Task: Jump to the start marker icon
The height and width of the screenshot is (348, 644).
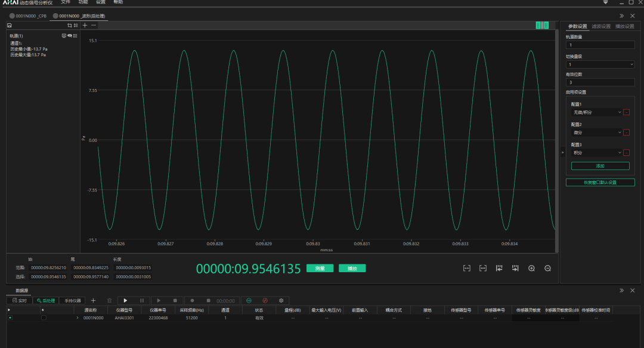Action: coord(499,268)
